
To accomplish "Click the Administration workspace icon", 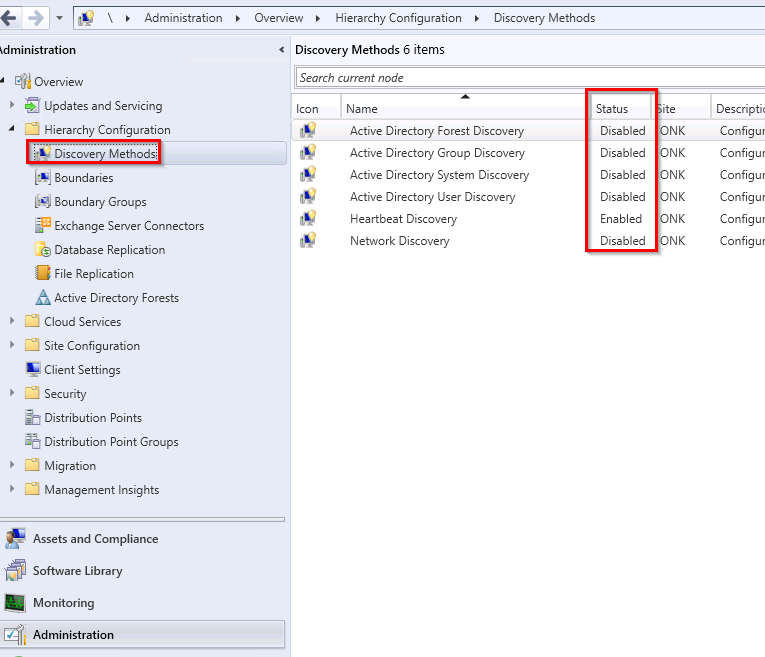I will pyautogui.click(x=15, y=635).
